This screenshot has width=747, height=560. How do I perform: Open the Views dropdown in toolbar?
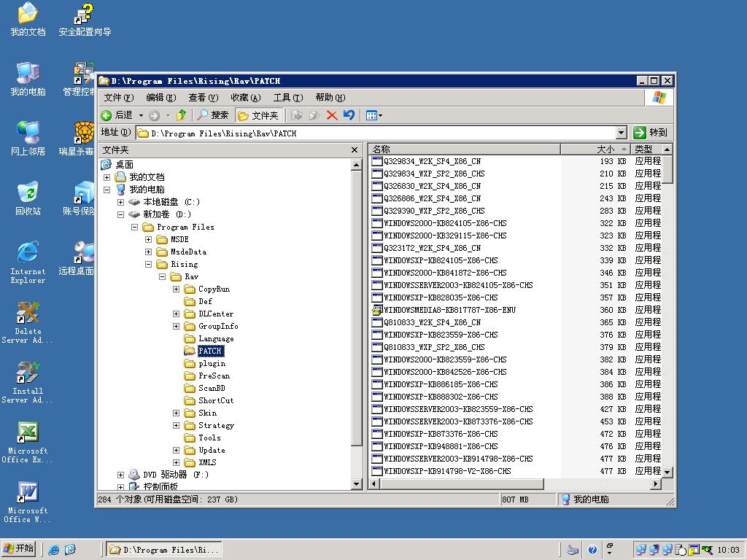click(x=373, y=115)
